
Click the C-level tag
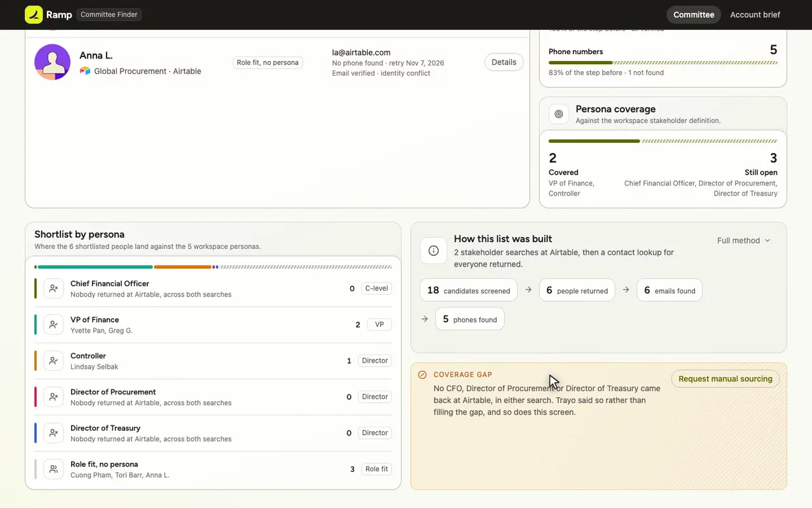pyautogui.click(x=376, y=288)
